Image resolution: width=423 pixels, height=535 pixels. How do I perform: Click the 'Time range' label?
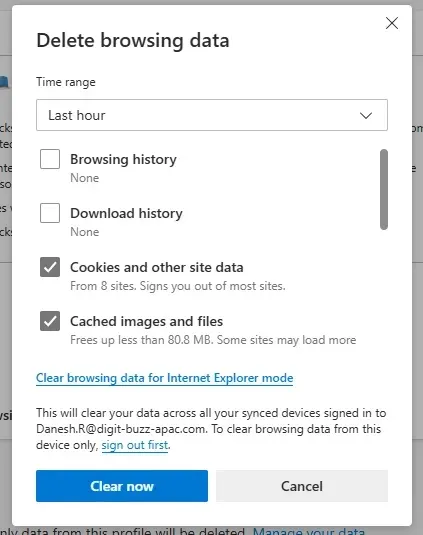point(66,82)
